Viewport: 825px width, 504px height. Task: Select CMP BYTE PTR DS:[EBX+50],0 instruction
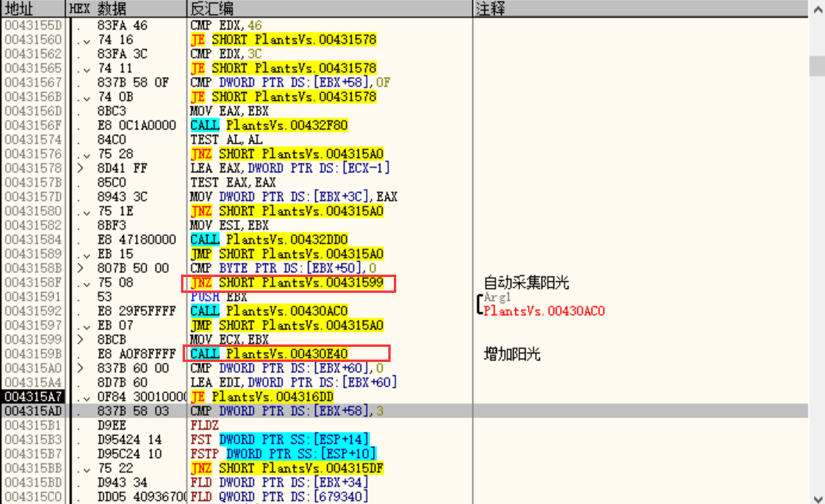[283, 267]
